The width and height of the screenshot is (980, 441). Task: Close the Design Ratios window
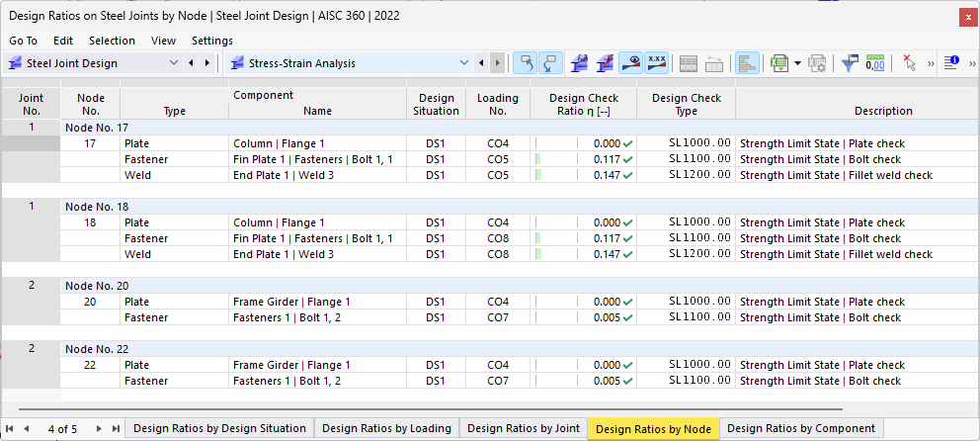click(969, 20)
